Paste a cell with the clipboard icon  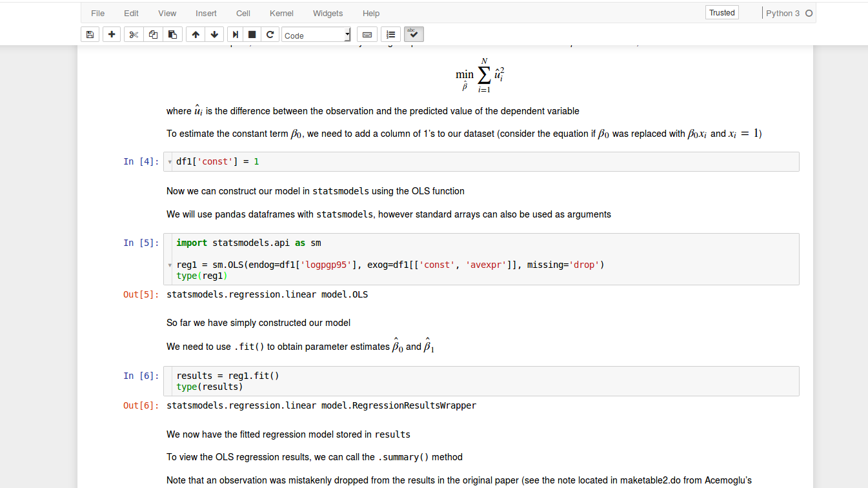pos(172,34)
